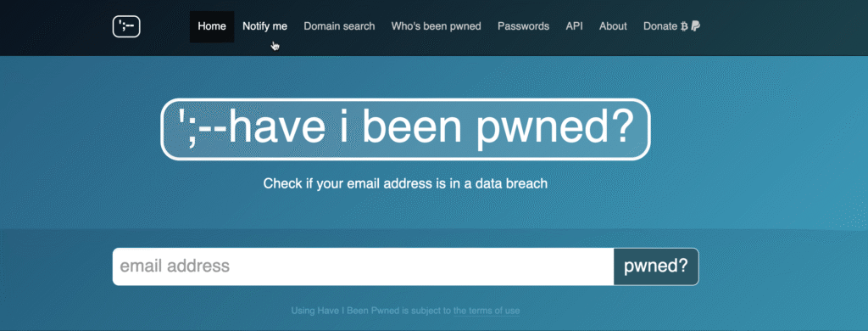Click the Bitcoin icon beside Donate
Viewport: 868px width, 331px height.
[684, 26]
